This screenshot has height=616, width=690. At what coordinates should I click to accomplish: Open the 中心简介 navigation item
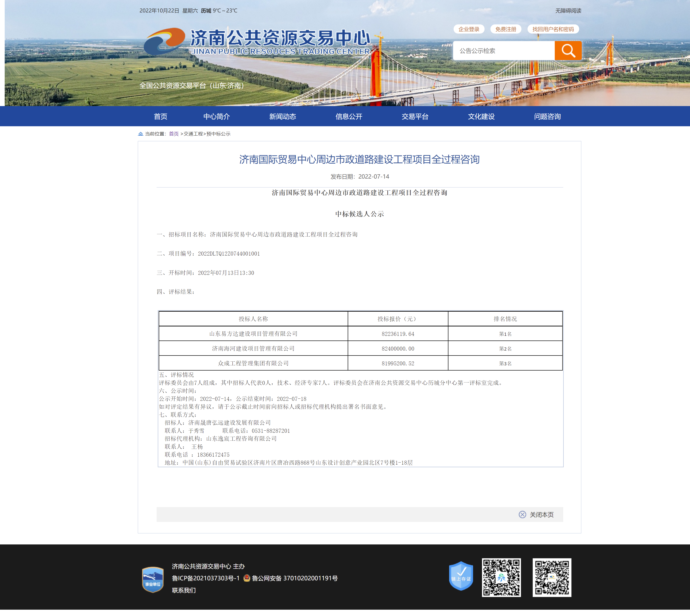217,116
